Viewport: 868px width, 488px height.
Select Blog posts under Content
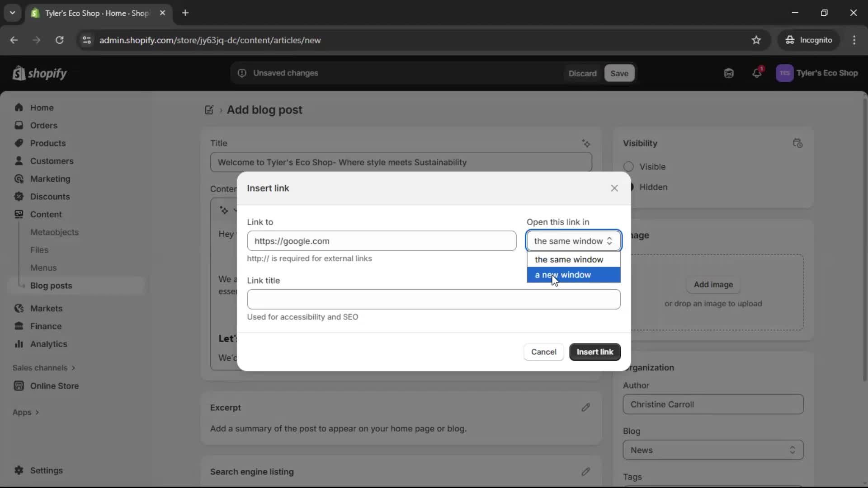51,285
